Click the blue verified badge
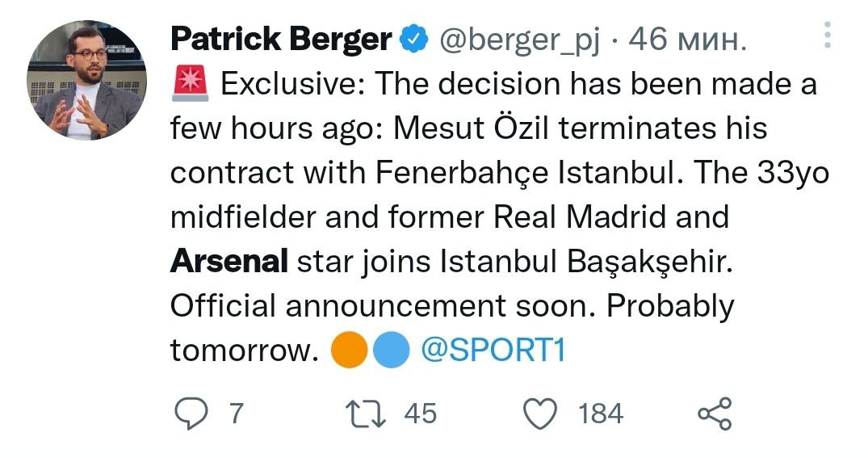868x458 pixels. tap(415, 40)
